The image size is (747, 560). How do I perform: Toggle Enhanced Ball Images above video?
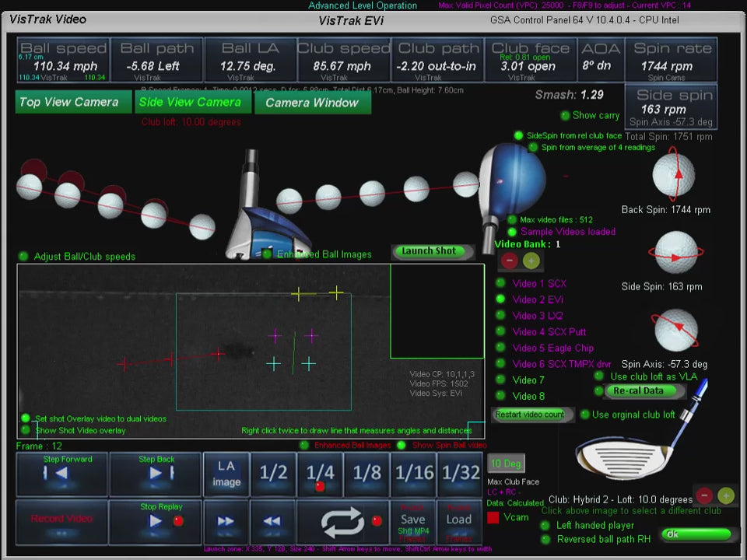tap(267, 254)
